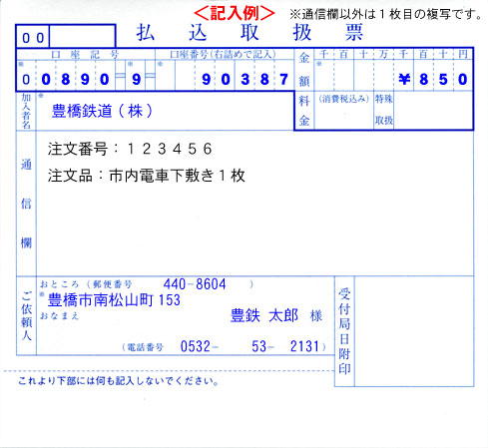Click the 払込取扱票 form title
The height and width of the screenshot is (448, 488).
tap(249, 33)
